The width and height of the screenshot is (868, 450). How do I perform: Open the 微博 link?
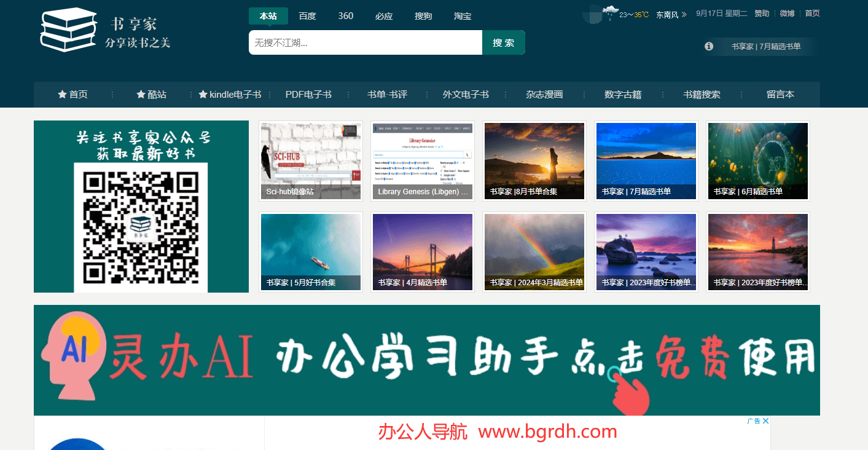coord(787,14)
